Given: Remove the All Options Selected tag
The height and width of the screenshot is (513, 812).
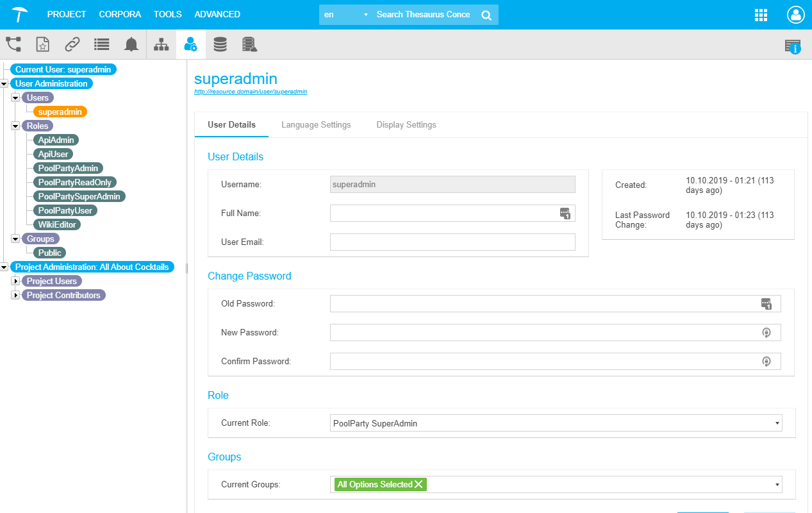Looking at the screenshot, I should tap(418, 485).
